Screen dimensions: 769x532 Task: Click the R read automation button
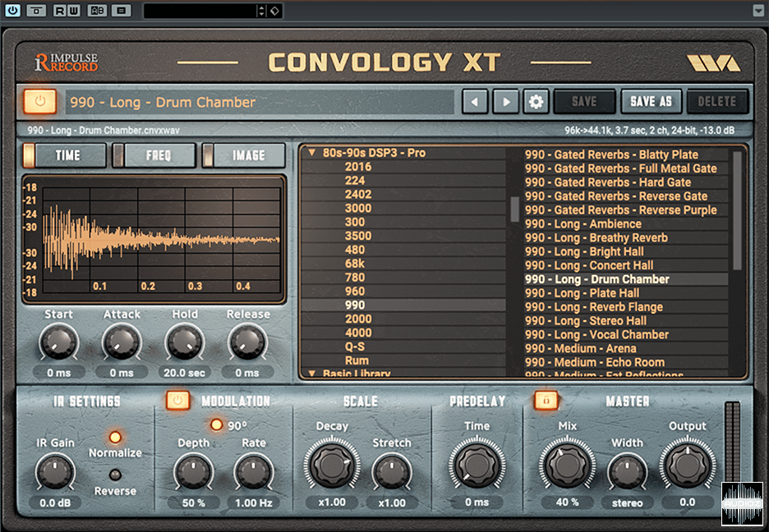click(x=60, y=10)
